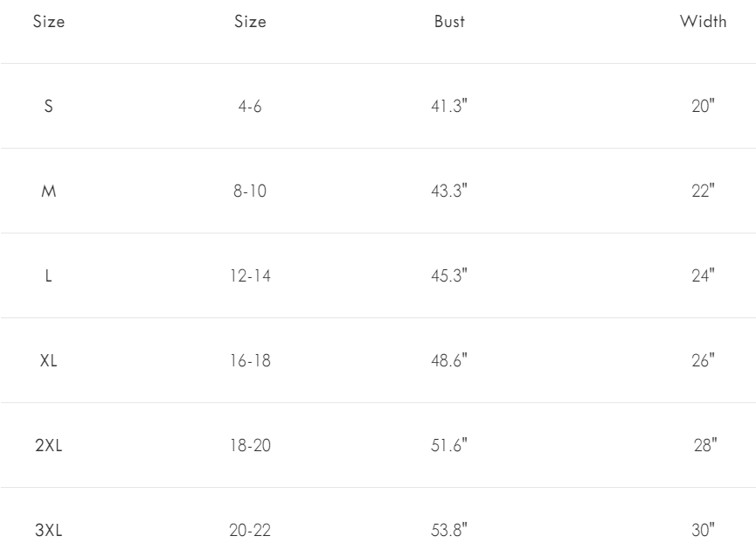
Task: Click the 48.6" bust measurement
Action: click(x=449, y=361)
